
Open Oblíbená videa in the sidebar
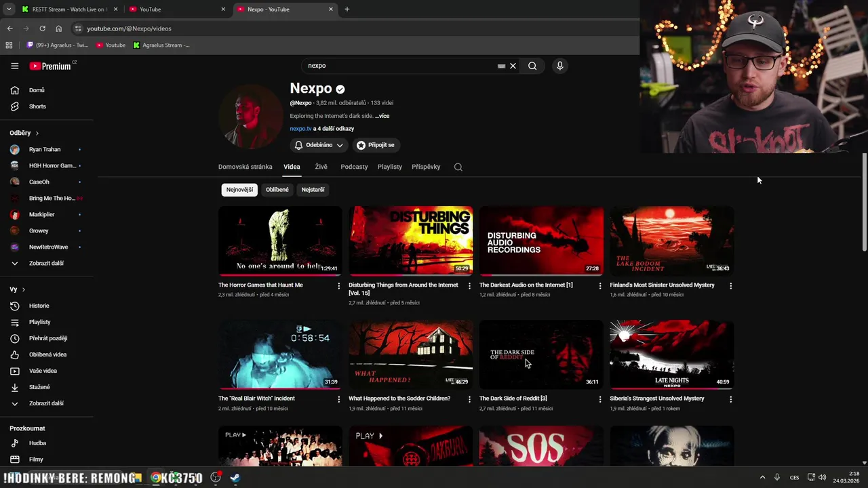tap(46, 354)
